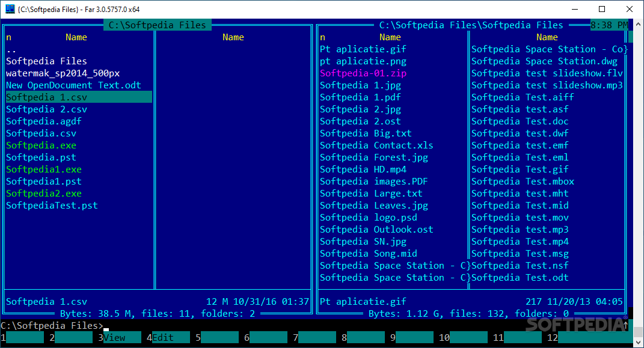Select 'Softpedia1.exe' executable
Viewport: 644px width, 348px height.
[x=43, y=169]
